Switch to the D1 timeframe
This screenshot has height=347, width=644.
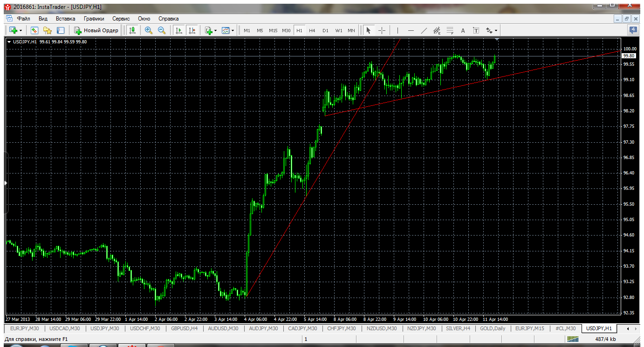tap(325, 30)
